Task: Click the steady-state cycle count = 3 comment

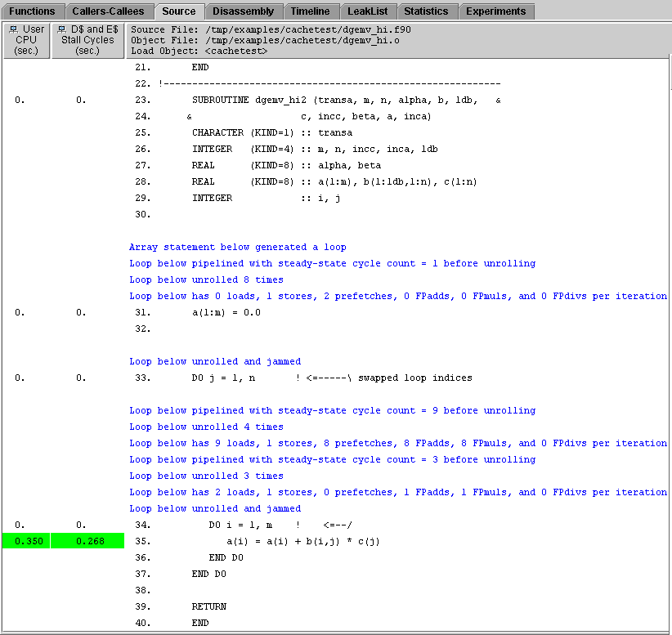Action: coord(333,459)
